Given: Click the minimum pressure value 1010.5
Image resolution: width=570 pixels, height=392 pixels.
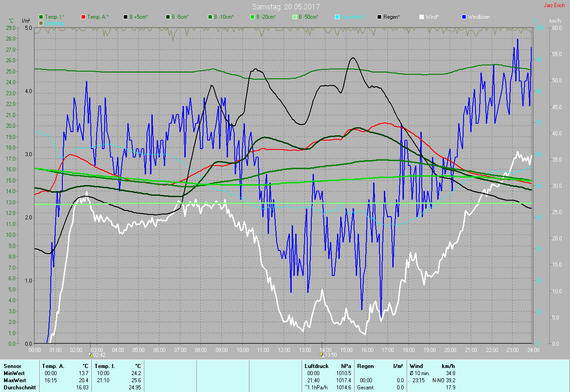Looking at the screenshot, I should point(343,373).
